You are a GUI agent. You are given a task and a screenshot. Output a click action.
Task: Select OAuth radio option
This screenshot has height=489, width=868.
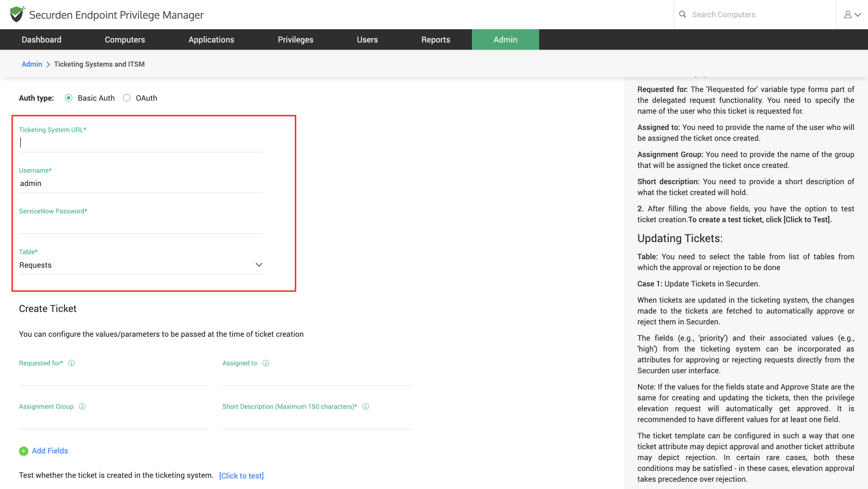[x=127, y=98]
